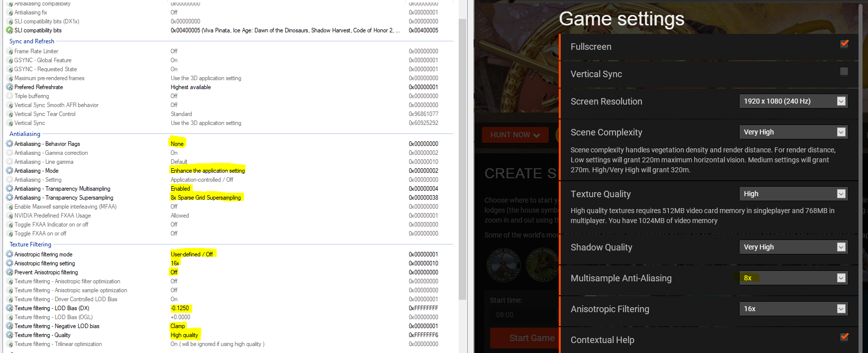Click the HUNT NOW button
This screenshot has height=353, width=868.
(515, 135)
